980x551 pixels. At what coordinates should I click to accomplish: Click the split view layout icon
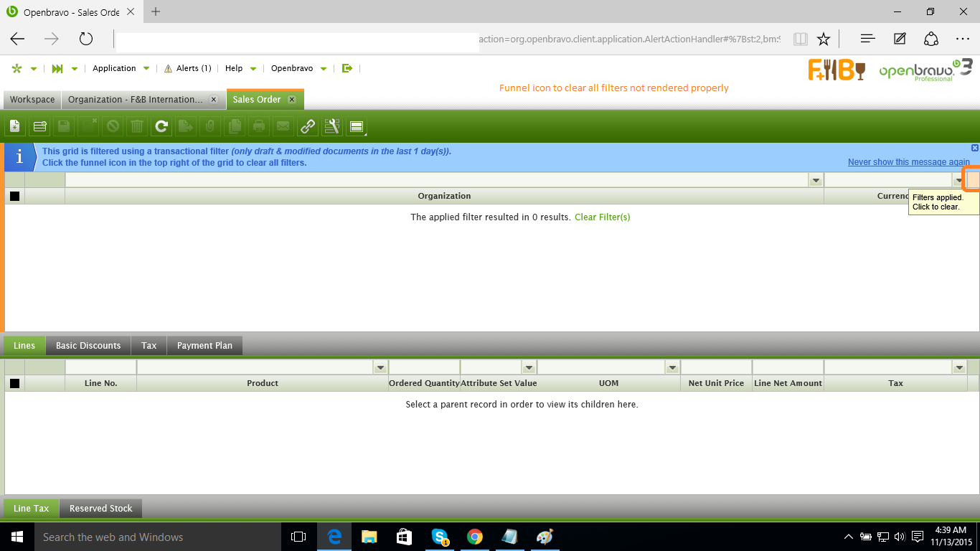pos(357,127)
